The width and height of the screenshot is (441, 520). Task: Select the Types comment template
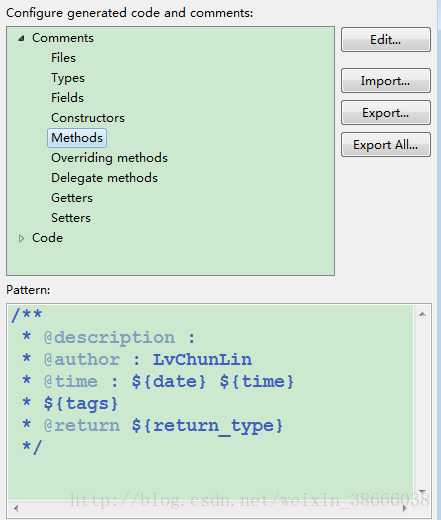point(68,78)
